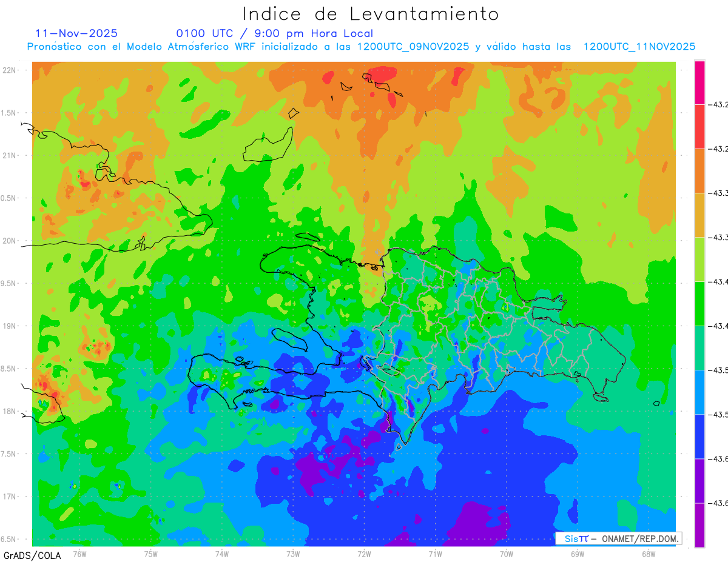Select the dark orange colorbar swatch
The width and height of the screenshot is (728, 562).
[699, 171]
